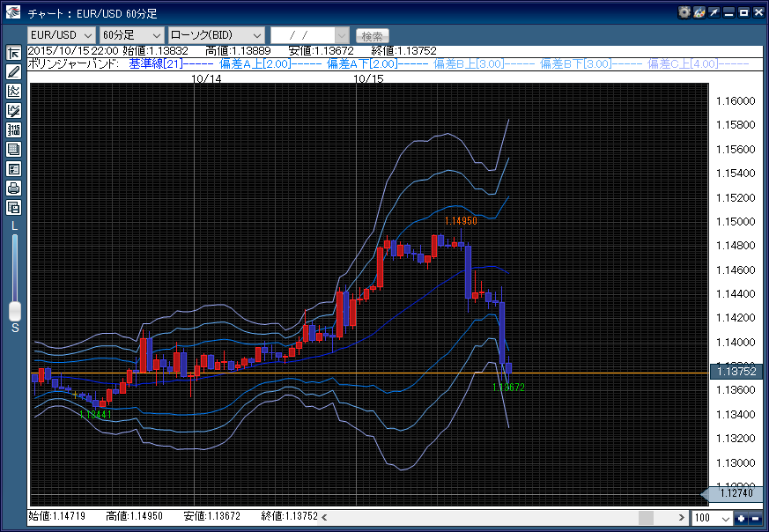Click the date input field with slashes
This screenshot has height=532, width=769.
pyautogui.click(x=303, y=35)
